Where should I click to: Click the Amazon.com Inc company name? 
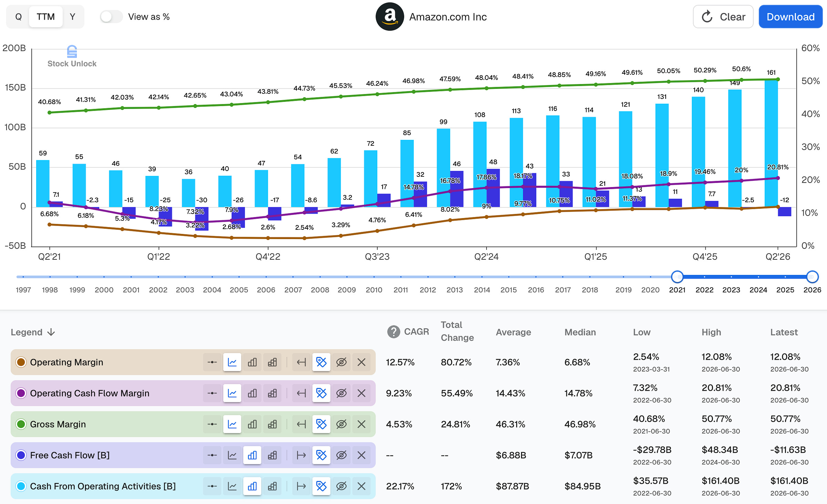(x=448, y=17)
